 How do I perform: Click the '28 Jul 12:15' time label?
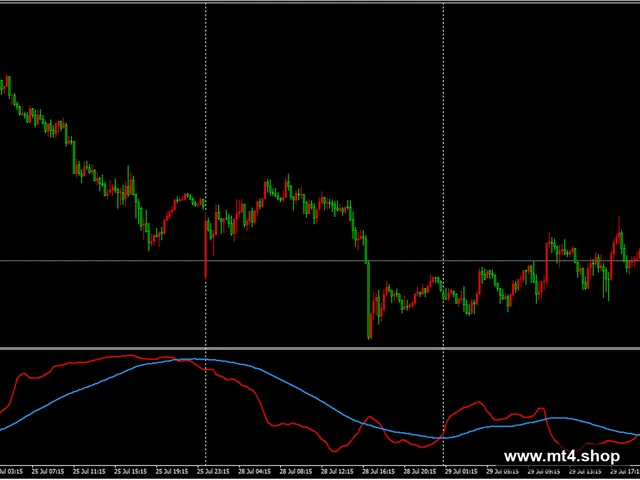point(337,471)
